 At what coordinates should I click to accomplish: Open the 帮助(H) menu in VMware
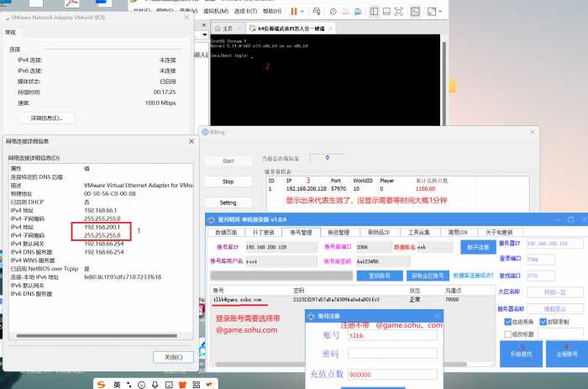pos(272,11)
